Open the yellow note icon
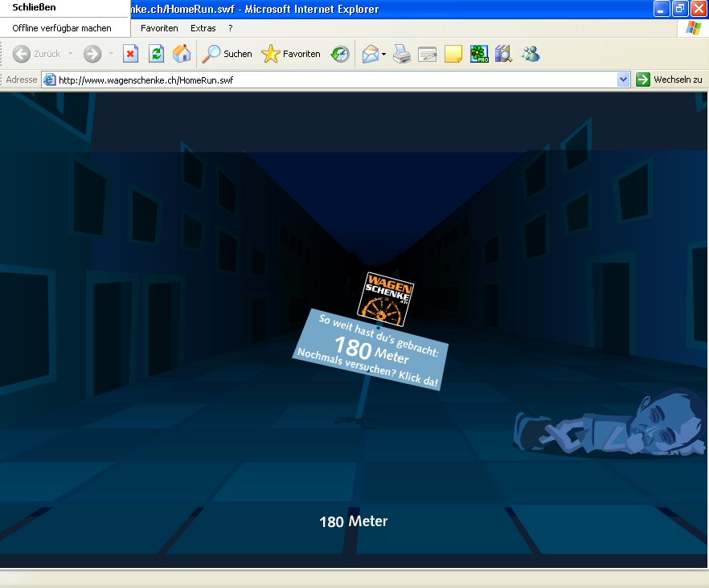This screenshot has width=709, height=588. 453,54
